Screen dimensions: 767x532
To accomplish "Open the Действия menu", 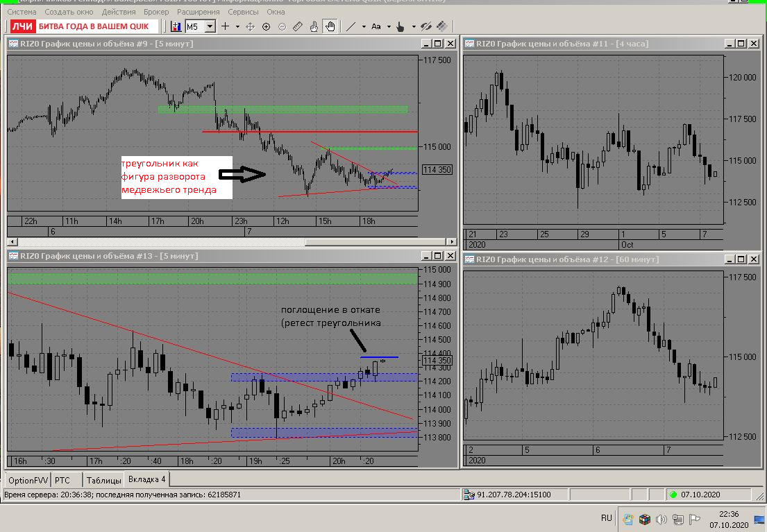I will (119, 12).
